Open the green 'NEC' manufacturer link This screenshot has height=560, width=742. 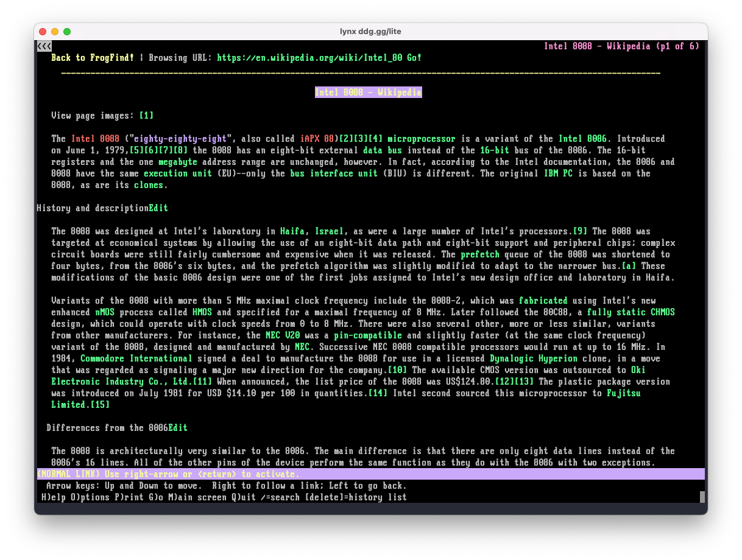pyautogui.click(x=302, y=347)
